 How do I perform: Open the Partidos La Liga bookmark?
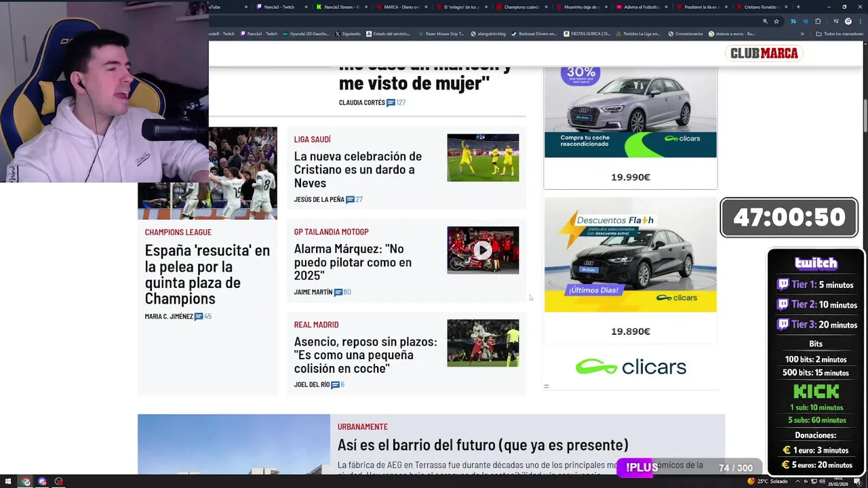638,33
